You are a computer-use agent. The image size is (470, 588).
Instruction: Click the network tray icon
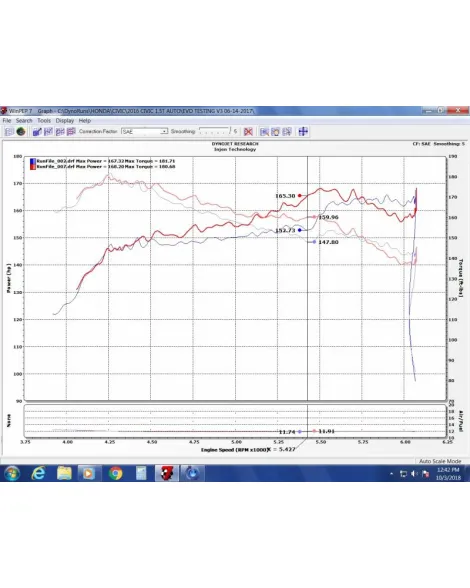(403, 474)
